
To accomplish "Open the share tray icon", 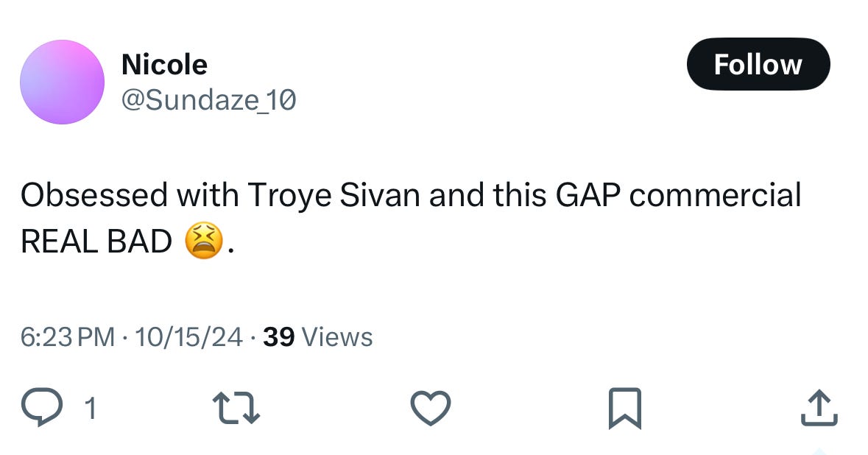I will pyautogui.click(x=819, y=407).
